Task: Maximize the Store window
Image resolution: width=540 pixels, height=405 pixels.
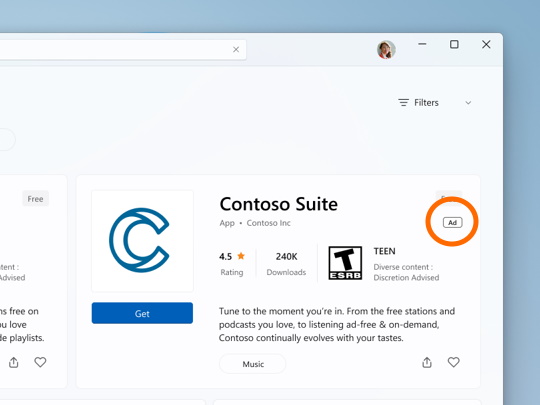Action: point(454,44)
